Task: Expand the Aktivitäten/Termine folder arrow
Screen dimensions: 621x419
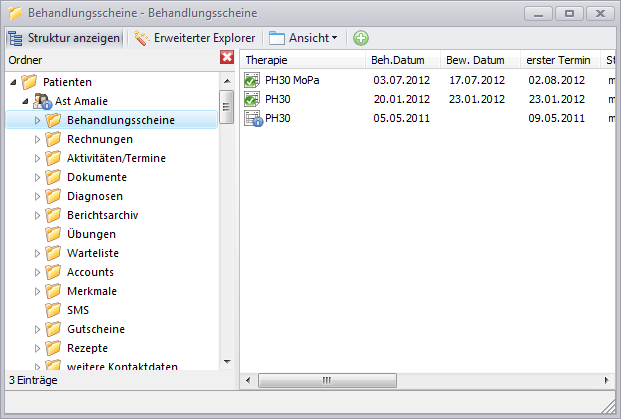Action: click(x=37, y=158)
